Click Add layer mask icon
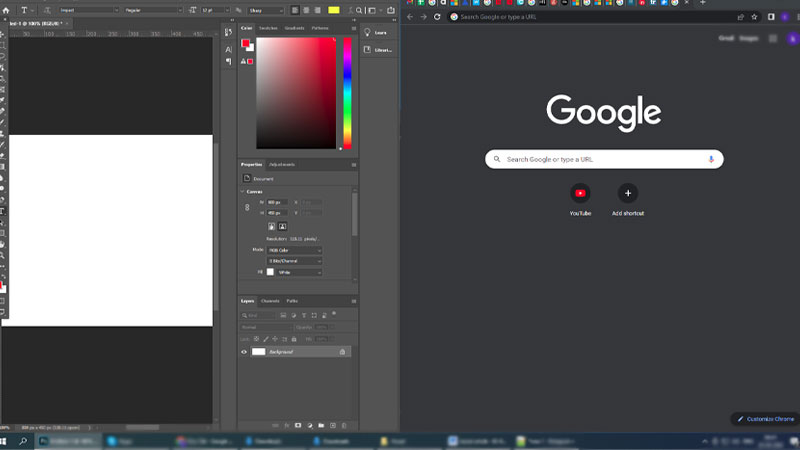Image resolution: width=800 pixels, height=450 pixels. point(298,426)
